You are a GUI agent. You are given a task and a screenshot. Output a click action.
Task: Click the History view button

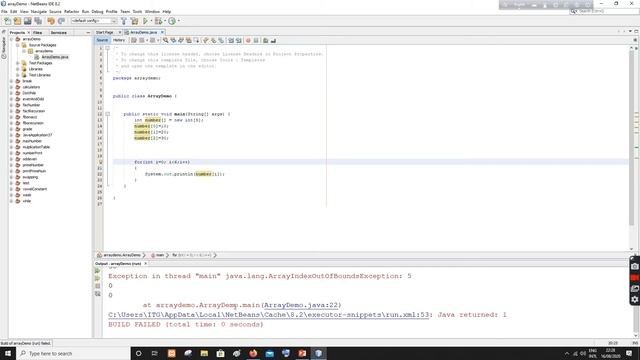pyautogui.click(x=119, y=40)
